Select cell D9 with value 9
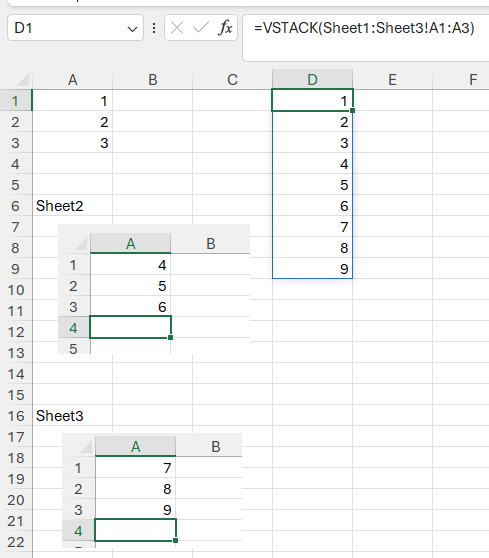The width and height of the screenshot is (489, 558). 312,269
